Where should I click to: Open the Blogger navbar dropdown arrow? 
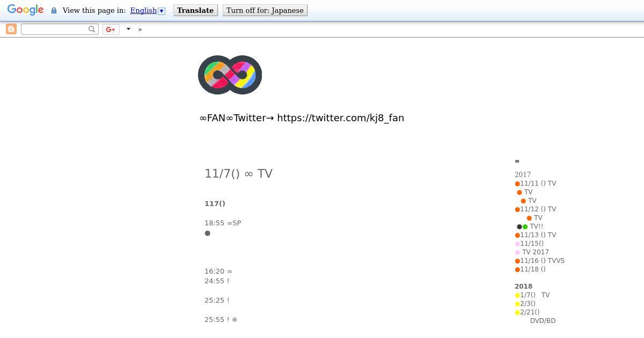(128, 29)
